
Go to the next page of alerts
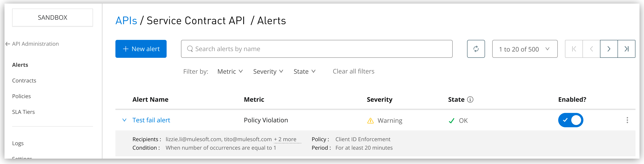(x=609, y=49)
